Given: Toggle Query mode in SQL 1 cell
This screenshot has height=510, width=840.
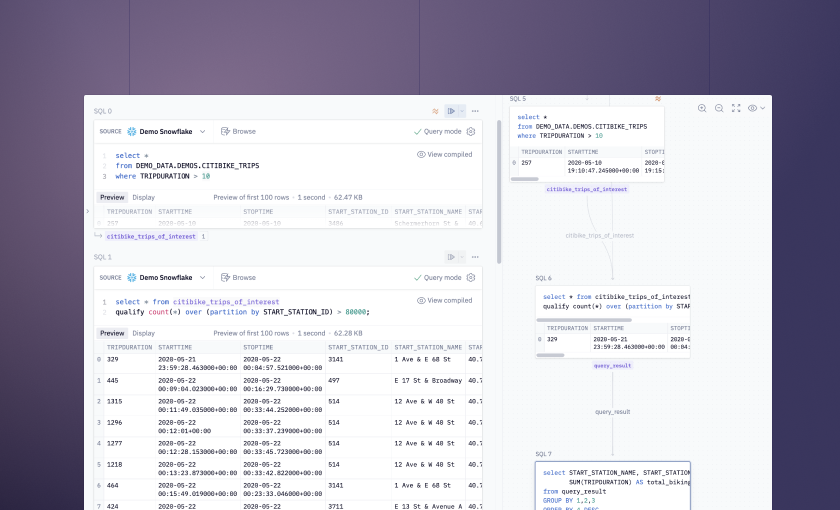Looking at the screenshot, I should 437,278.
